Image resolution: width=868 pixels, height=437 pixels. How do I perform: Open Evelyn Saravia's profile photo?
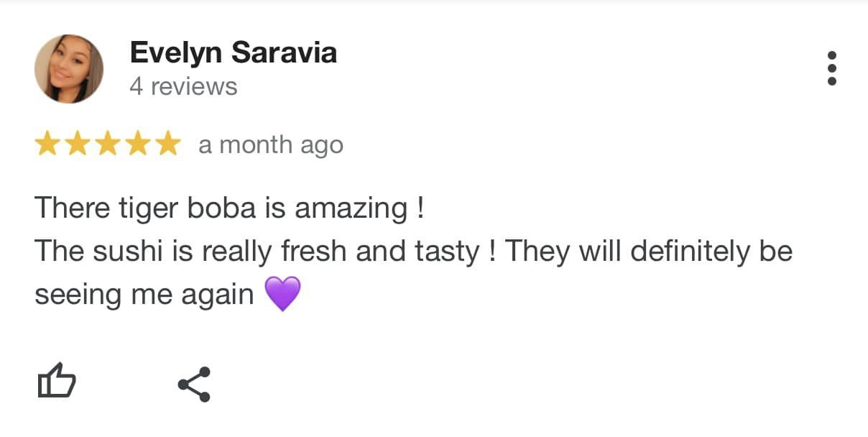click(69, 69)
